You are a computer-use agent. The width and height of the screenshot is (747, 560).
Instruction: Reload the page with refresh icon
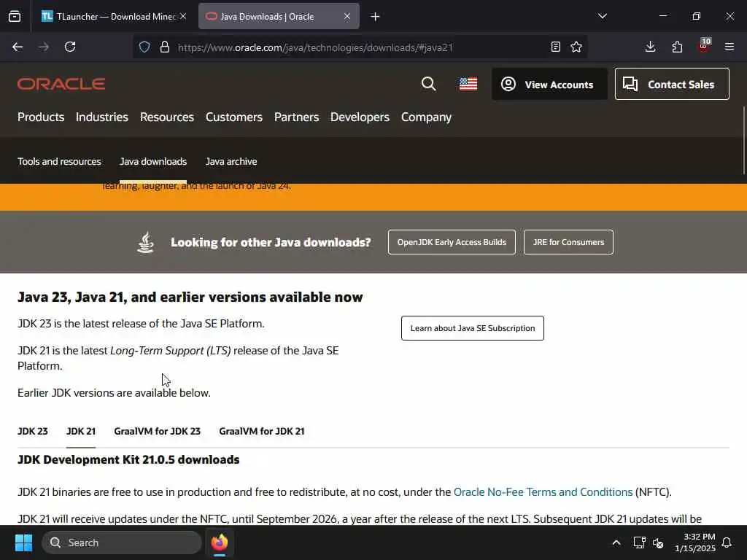(70, 47)
